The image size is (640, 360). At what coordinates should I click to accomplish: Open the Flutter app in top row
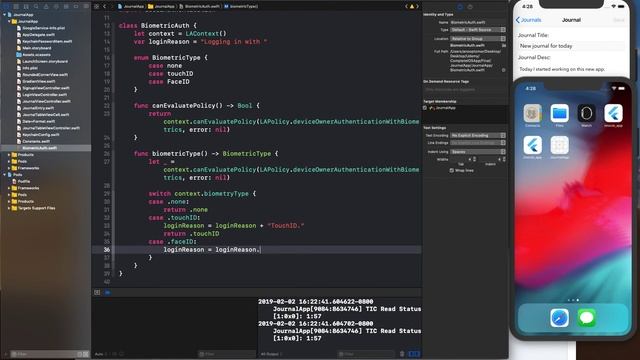coord(613,113)
